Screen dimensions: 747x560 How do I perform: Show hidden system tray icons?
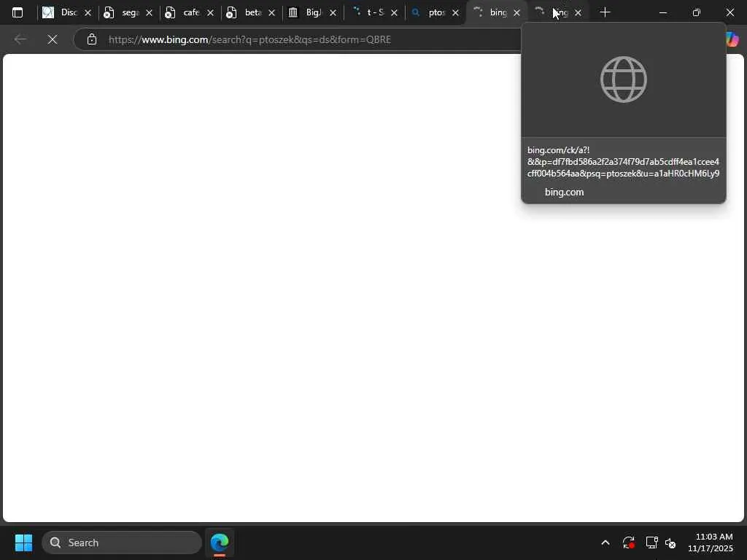point(605,542)
